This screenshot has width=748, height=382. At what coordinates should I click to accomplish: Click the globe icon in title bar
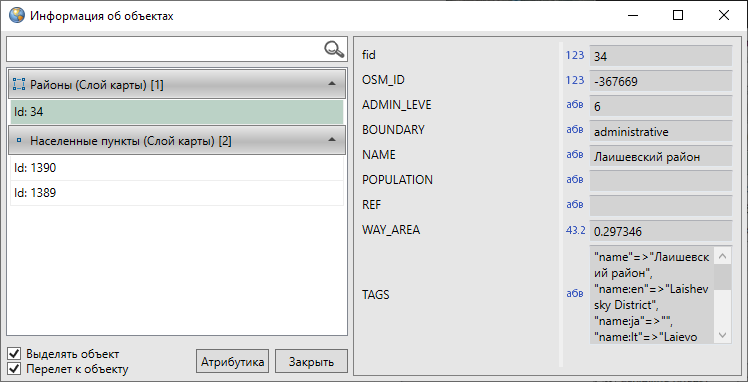coord(16,15)
